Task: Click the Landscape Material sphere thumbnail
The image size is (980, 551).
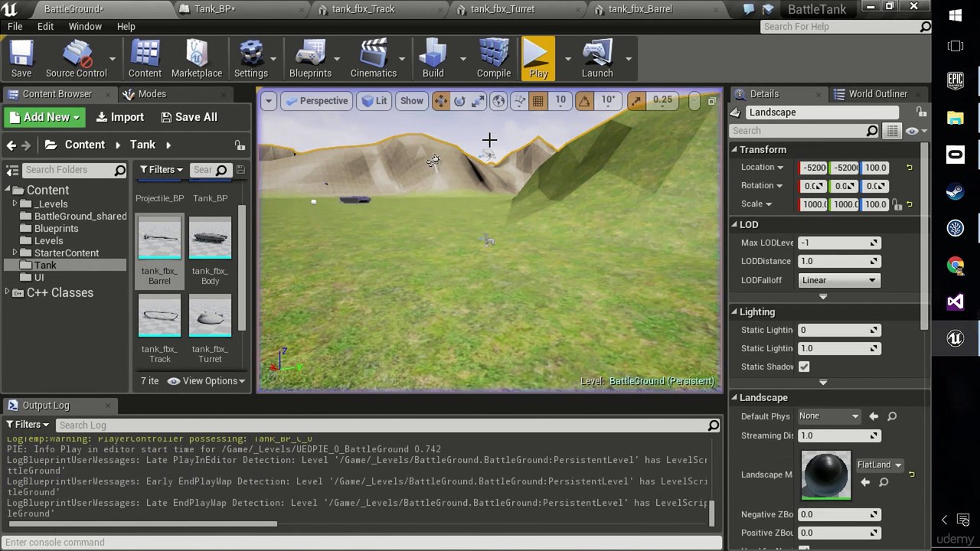Action: (825, 475)
